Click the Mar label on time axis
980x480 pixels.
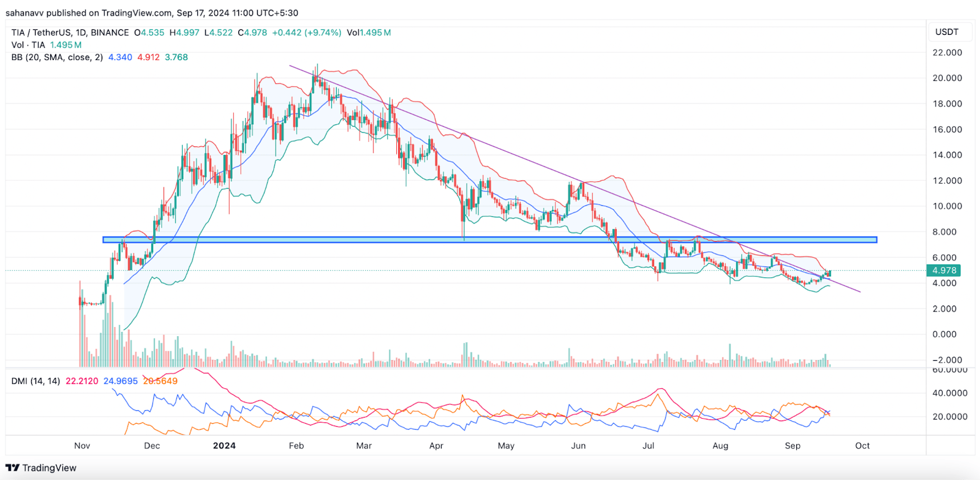point(364,446)
